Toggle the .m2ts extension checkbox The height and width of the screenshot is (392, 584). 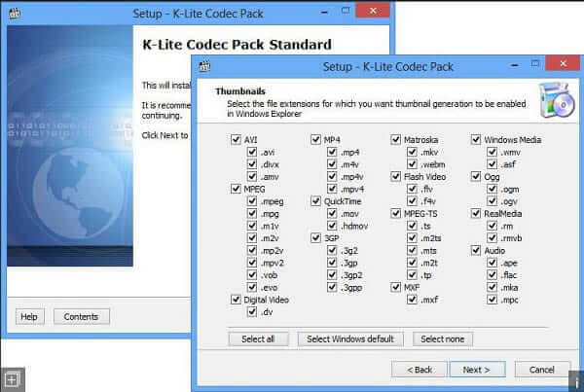[x=412, y=238]
